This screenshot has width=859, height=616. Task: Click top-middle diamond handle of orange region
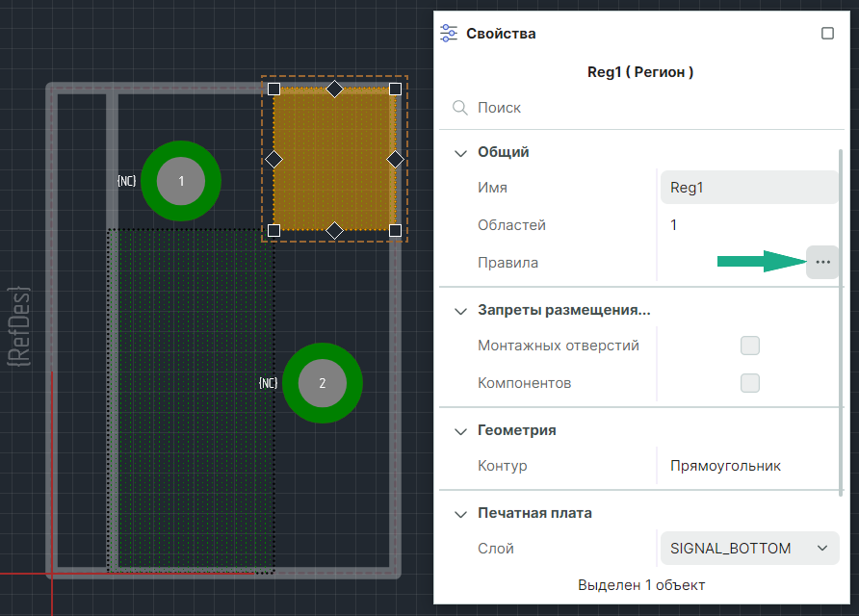click(x=334, y=89)
